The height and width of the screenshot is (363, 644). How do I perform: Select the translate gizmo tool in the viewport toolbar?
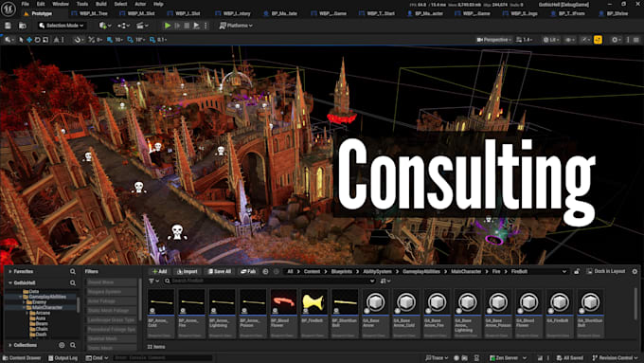29,40
